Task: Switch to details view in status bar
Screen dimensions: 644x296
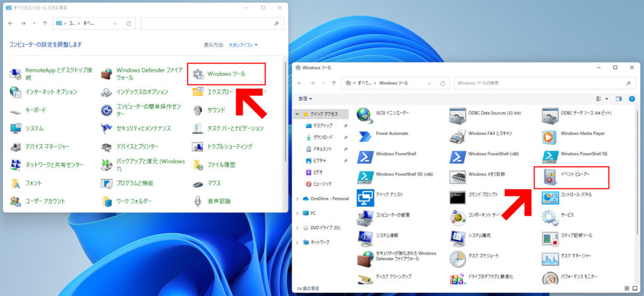Action: click(x=627, y=288)
